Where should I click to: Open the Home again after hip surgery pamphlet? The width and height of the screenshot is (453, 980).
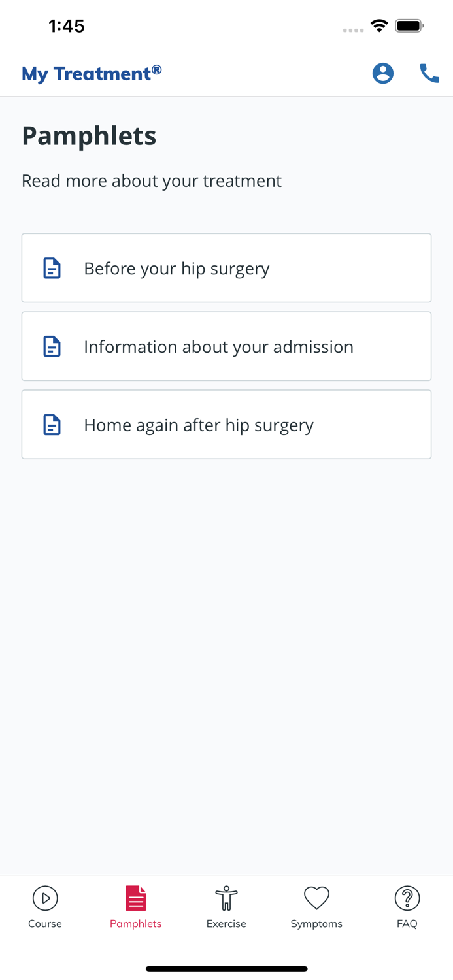pyautogui.click(x=226, y=425)
